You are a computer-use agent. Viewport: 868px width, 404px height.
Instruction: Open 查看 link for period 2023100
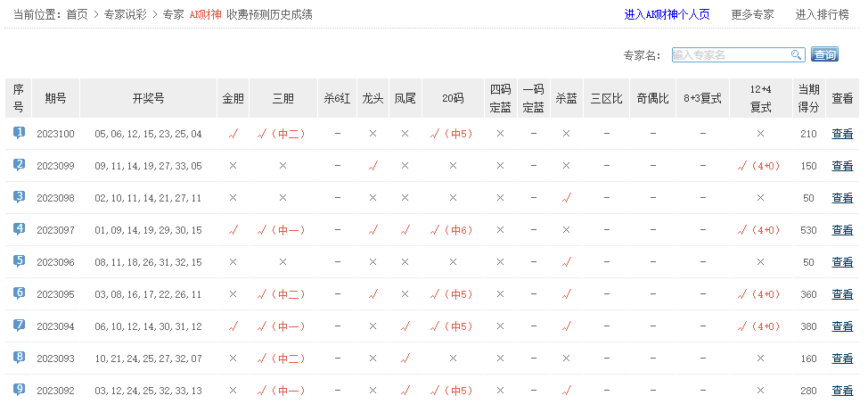(841, 134)
